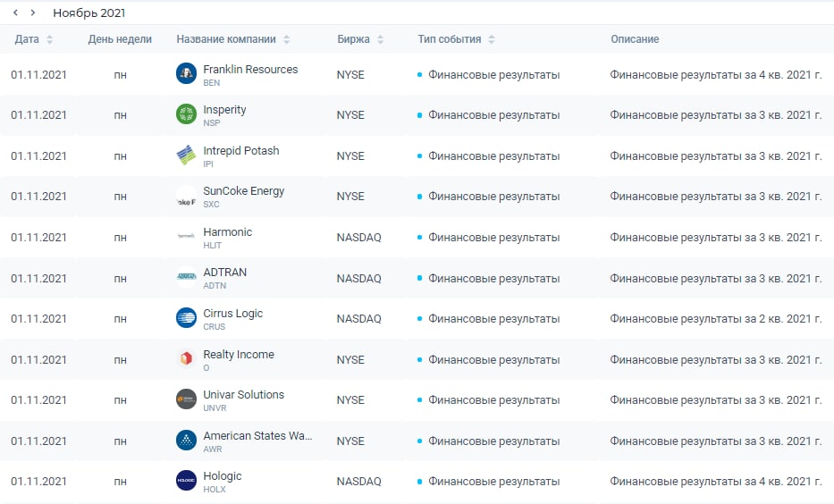Select the AWR ticker text
This screenshot has height=504, width=834.
click(212, 449)
